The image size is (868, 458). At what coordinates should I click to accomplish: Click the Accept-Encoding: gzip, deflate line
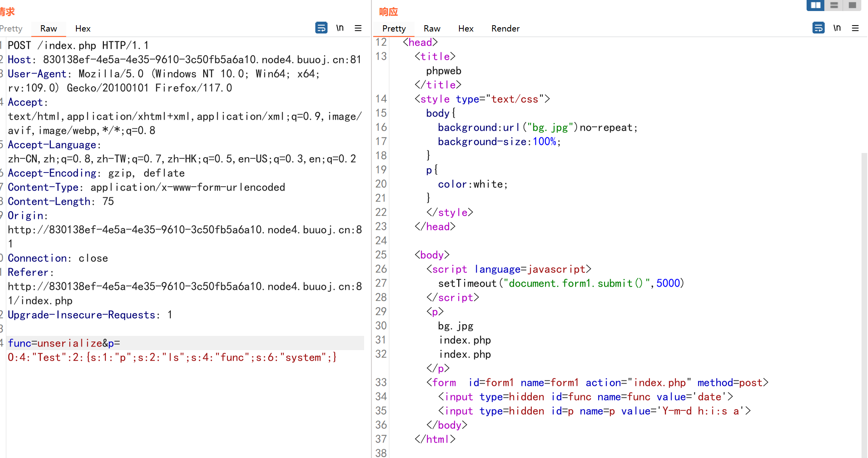[96, 173]
